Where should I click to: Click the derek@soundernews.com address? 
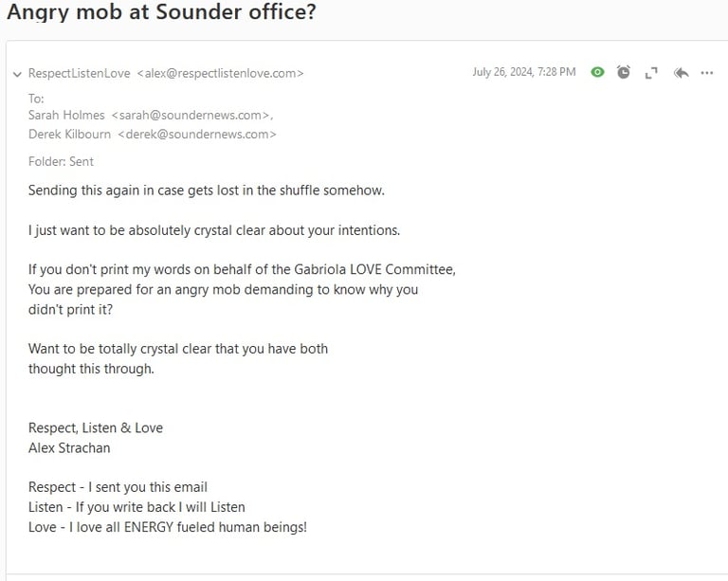coord(197,134)
